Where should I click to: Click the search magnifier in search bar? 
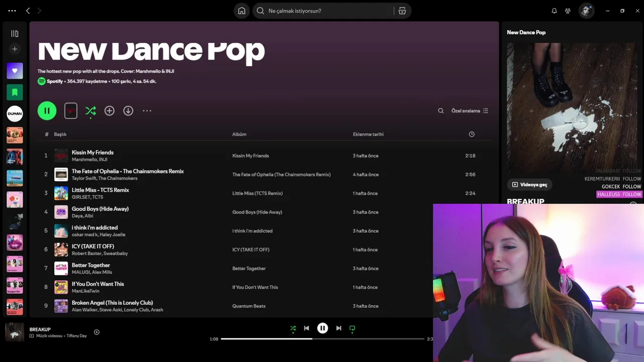(x=261, y=11)
